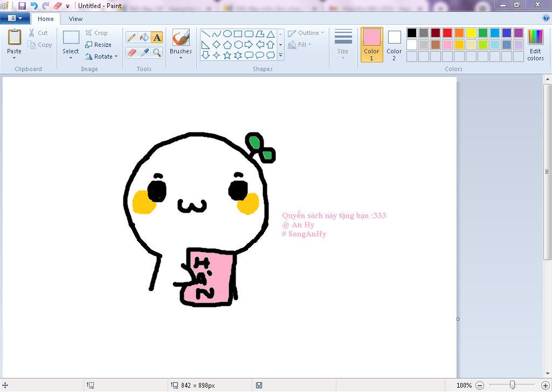The width and height of the screenshot is (552, 392).
Task: Choose the Pentagon shape
Action: click(x=227, y=45)
